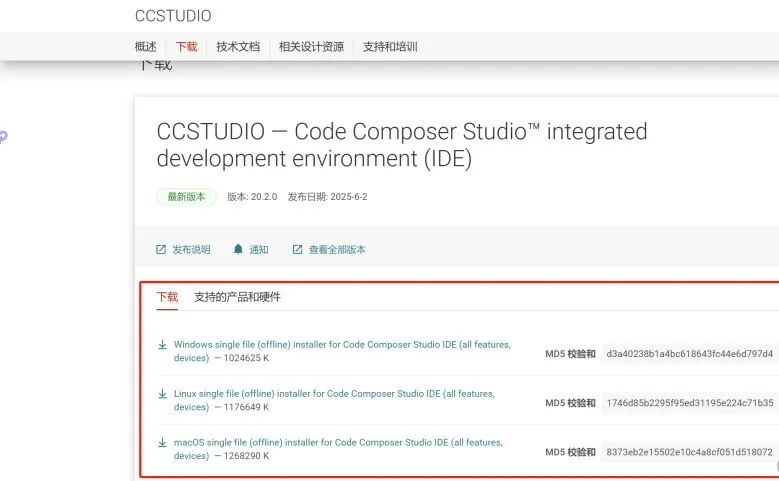Click the release date 发布日期: 2025-6-2

pos(327,197)
